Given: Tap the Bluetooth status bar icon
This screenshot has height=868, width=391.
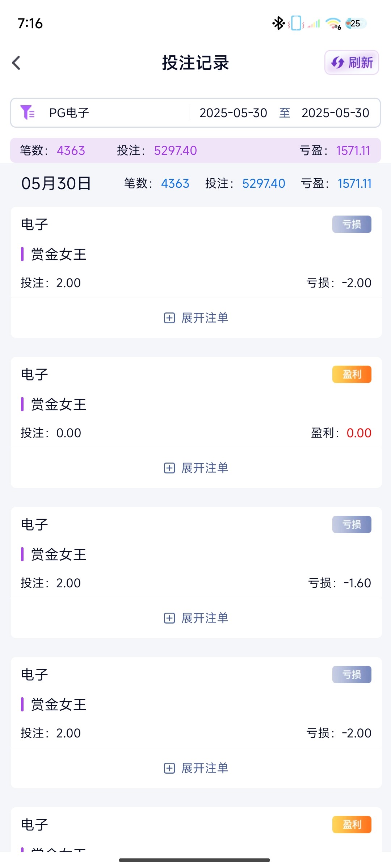Looking at the screenshot, I should click(x=278, y=24).
